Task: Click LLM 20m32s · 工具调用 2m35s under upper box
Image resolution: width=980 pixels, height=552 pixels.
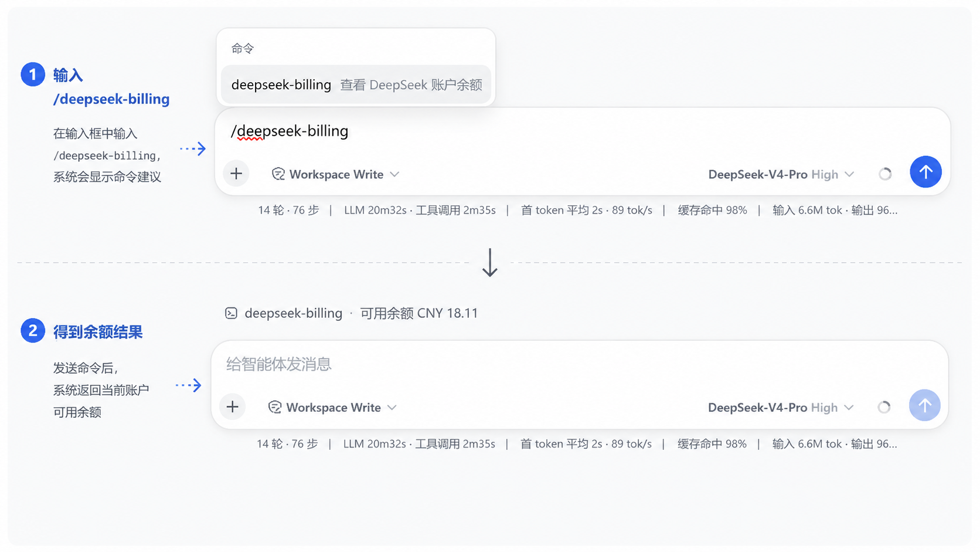Action: 420,210
